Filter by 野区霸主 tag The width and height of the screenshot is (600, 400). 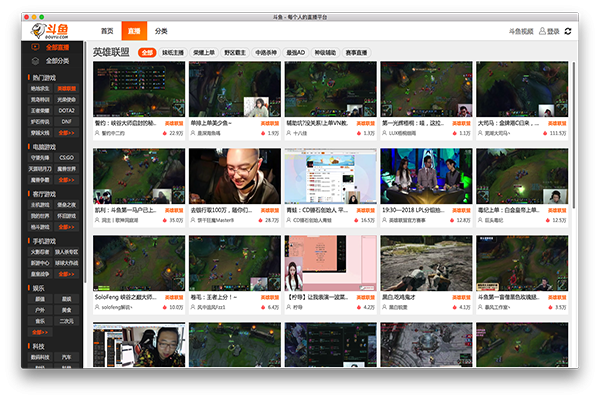pos(235,52)
